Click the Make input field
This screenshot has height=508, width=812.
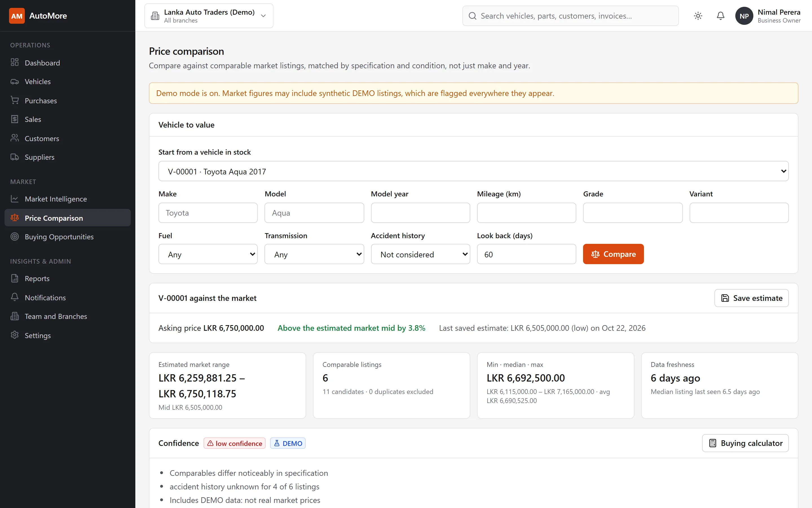[208, 213]
